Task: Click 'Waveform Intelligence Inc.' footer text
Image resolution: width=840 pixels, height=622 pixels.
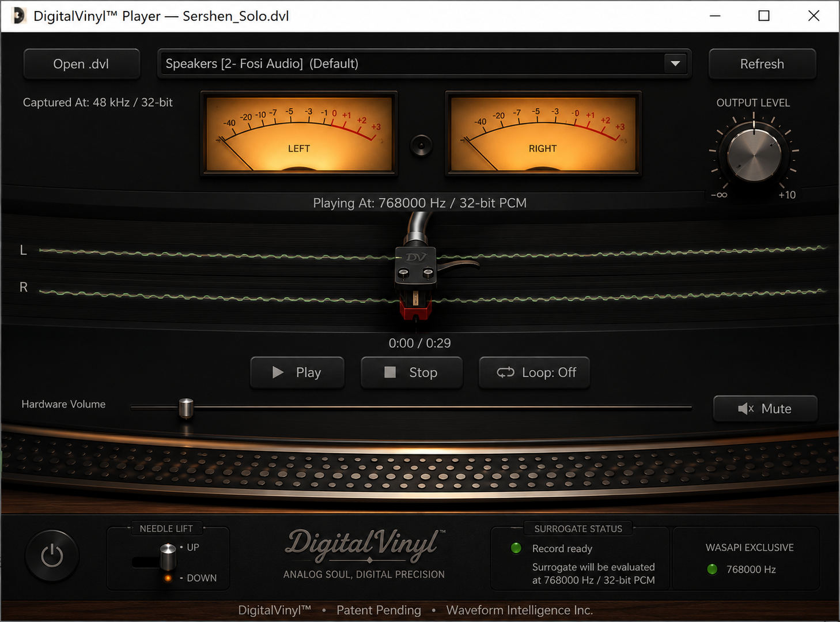Action: 520,610
